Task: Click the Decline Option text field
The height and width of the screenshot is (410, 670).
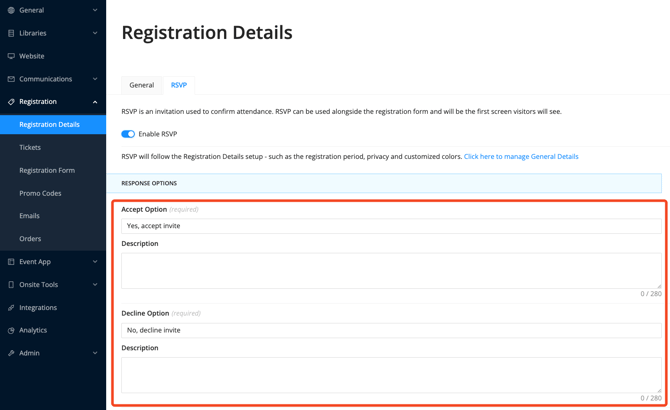Action: pos(391,330)
